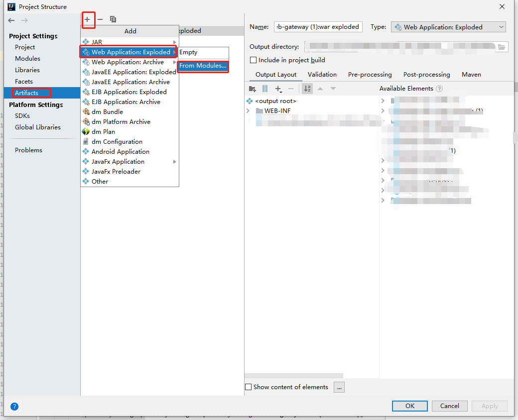Select EJB Application: Exploded menu item
Image resolution: width=518 pixels, height=420 pixels.
tap(129, 92)
